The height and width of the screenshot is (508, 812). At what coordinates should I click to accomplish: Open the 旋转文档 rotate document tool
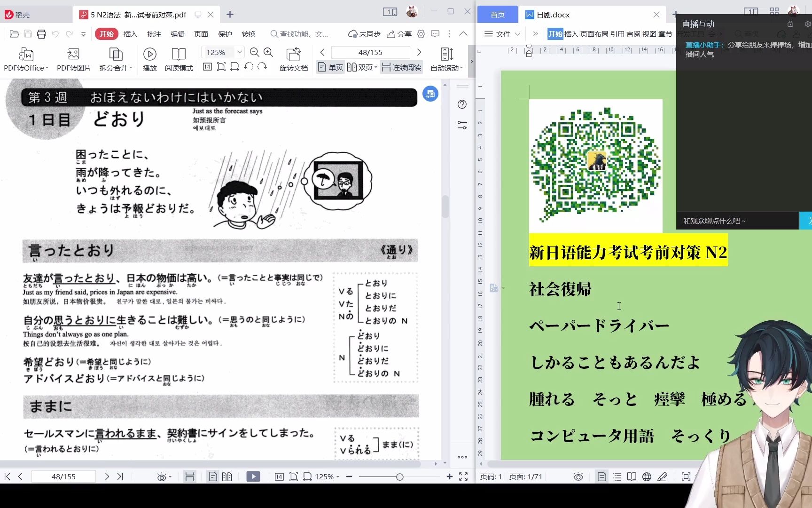(294, 59)
